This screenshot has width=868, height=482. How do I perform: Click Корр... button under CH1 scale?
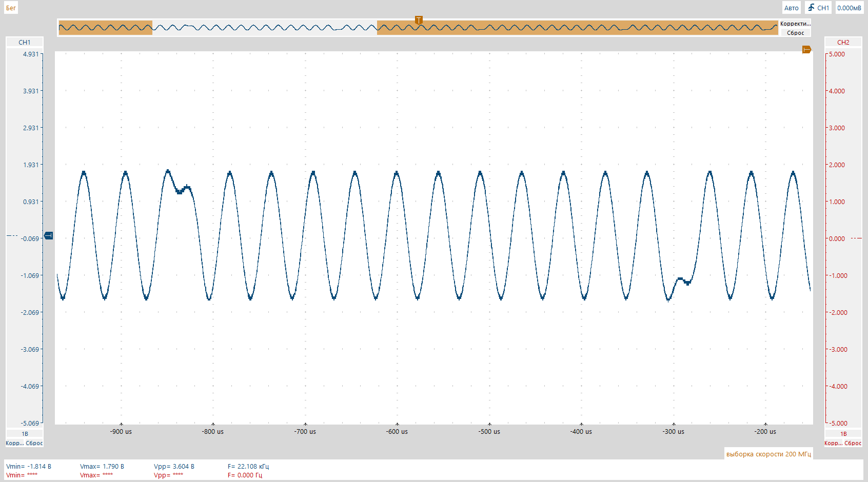pos(14,443)
